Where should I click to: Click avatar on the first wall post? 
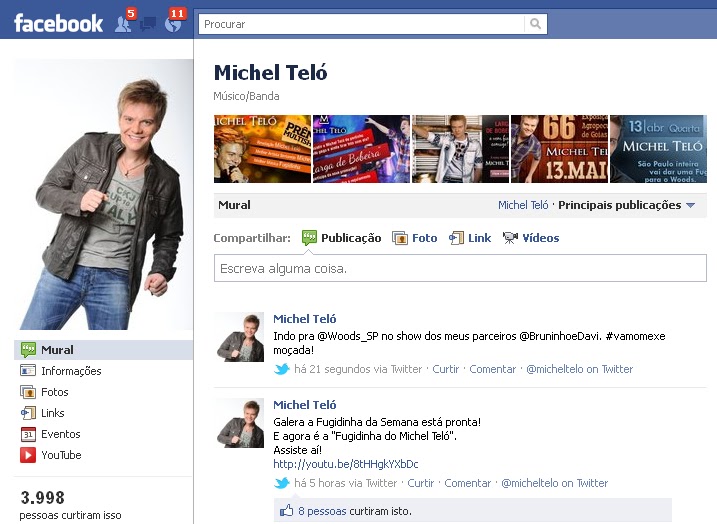tap(239, 337)
